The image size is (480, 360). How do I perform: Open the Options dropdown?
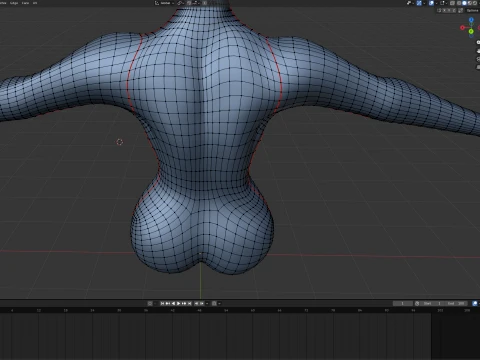pyautogui.click(x=472, y=10)
